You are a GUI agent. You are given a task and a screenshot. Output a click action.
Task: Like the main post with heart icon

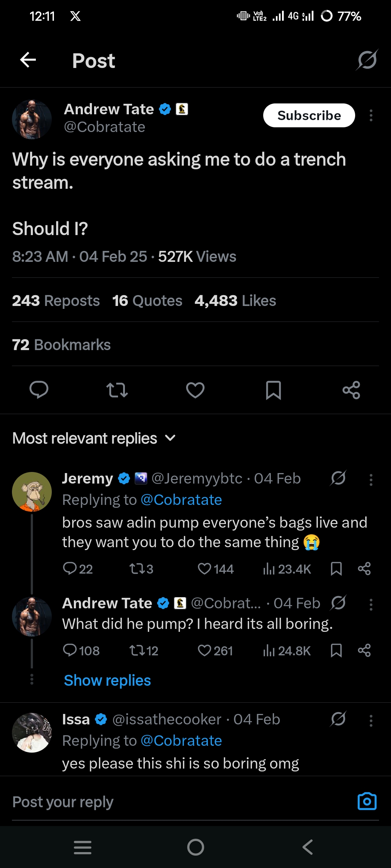pyautogui.click(x=195, y=390)
